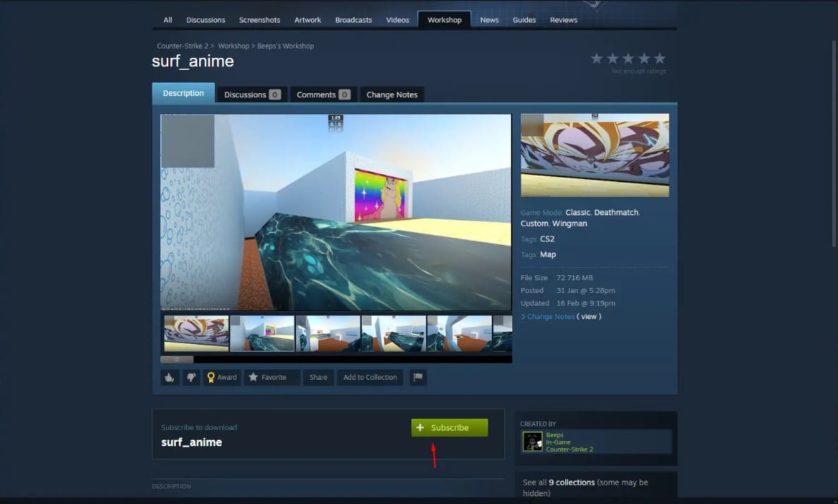Open the News tab

click(x=489, y=20)
